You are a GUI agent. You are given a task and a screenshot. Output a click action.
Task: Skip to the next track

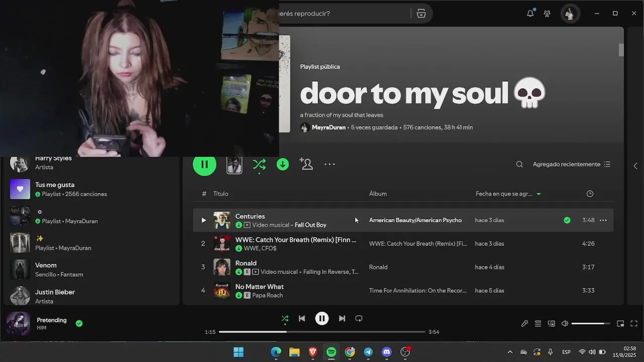point(342,318)
